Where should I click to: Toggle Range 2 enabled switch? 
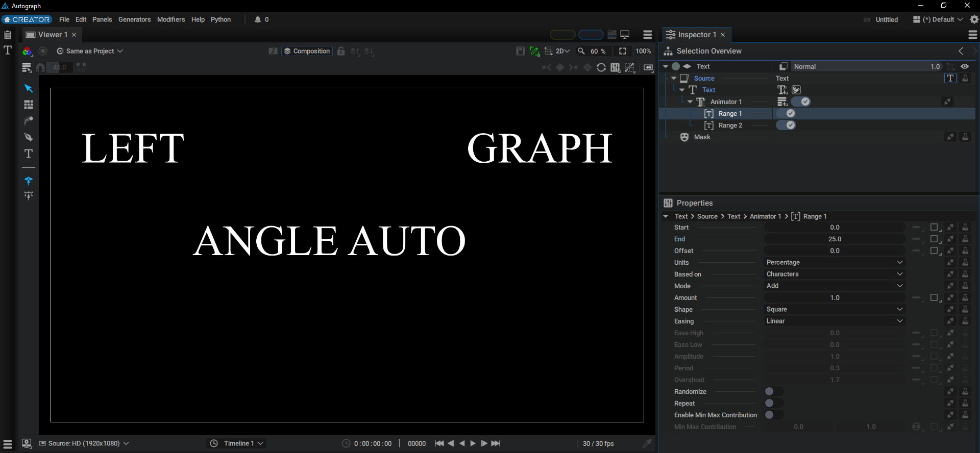tap(786, 125)
